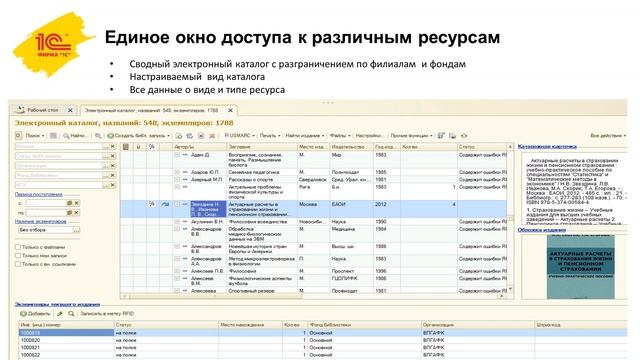Expand the Азаров Ю.П. row
Viewport: 640px width, 360px height.
point(177,172)
